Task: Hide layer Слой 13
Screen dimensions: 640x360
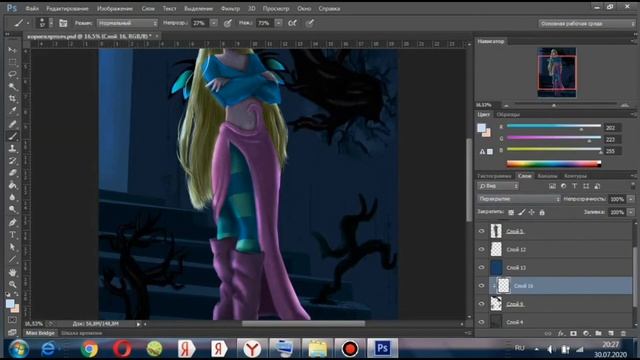Action: [481, 268]
